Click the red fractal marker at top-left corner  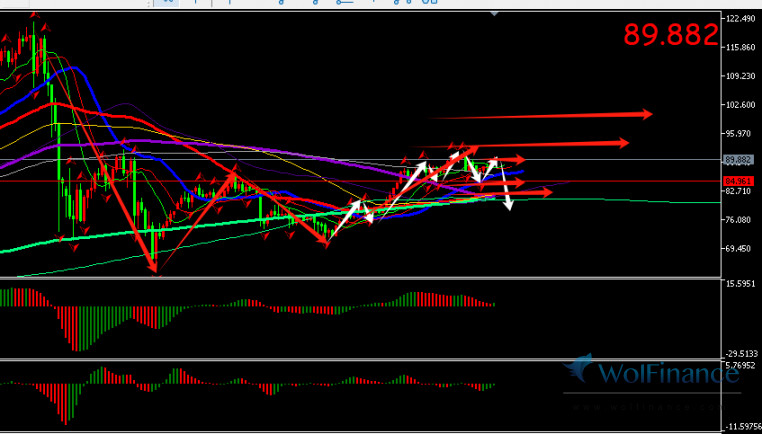point(35,14)
